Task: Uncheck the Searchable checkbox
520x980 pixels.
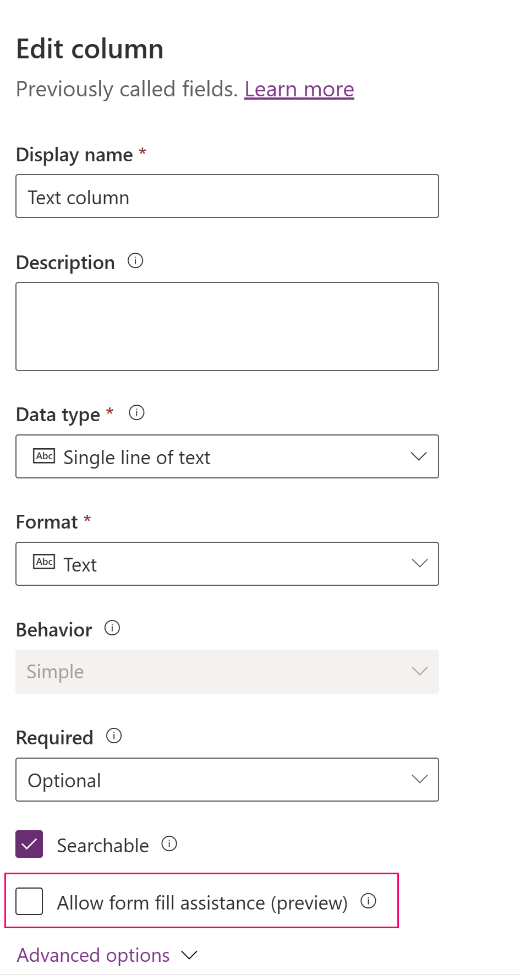Action: (29, 843)
